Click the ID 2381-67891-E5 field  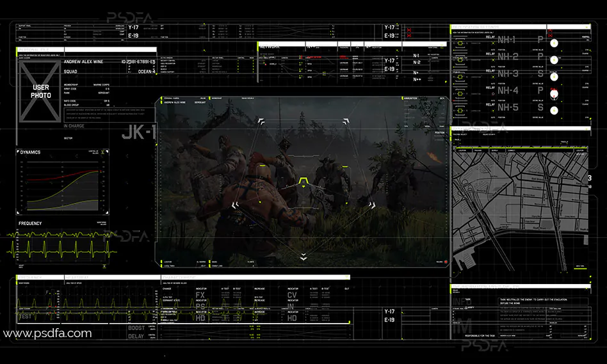pos(138,62)
